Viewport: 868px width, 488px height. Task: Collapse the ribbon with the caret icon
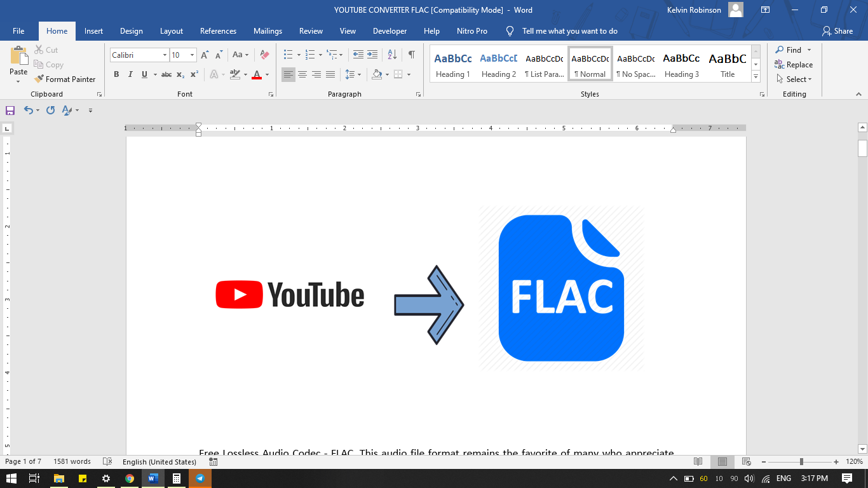click(859, 94)
